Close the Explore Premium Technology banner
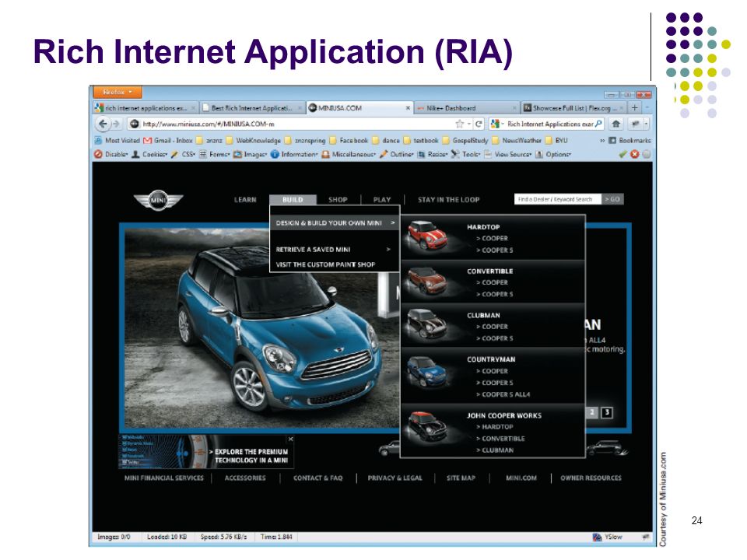The image size is (747, 560). click(290, 439)
